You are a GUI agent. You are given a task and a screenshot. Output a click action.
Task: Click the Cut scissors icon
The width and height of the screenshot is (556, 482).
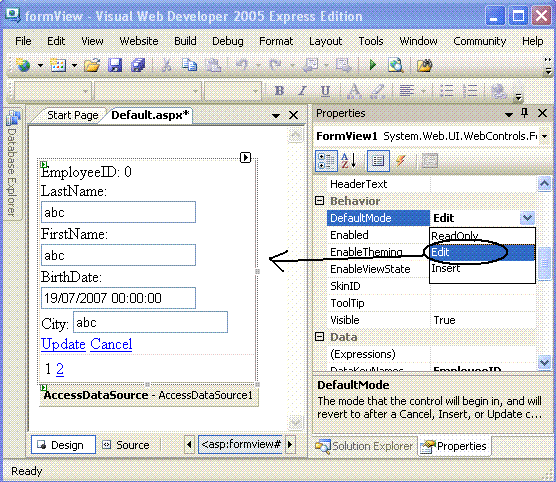tap(166, 65)
